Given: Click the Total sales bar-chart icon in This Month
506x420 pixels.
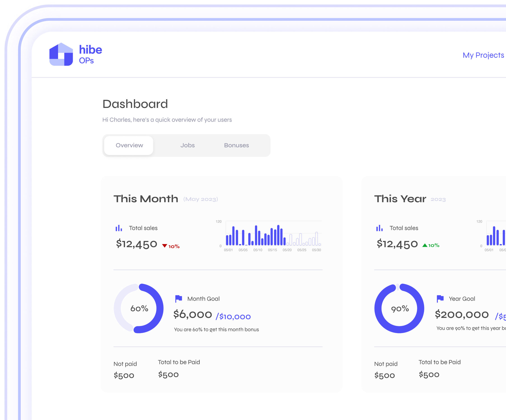Looking at the screenshot, I should tap(119, 228).
